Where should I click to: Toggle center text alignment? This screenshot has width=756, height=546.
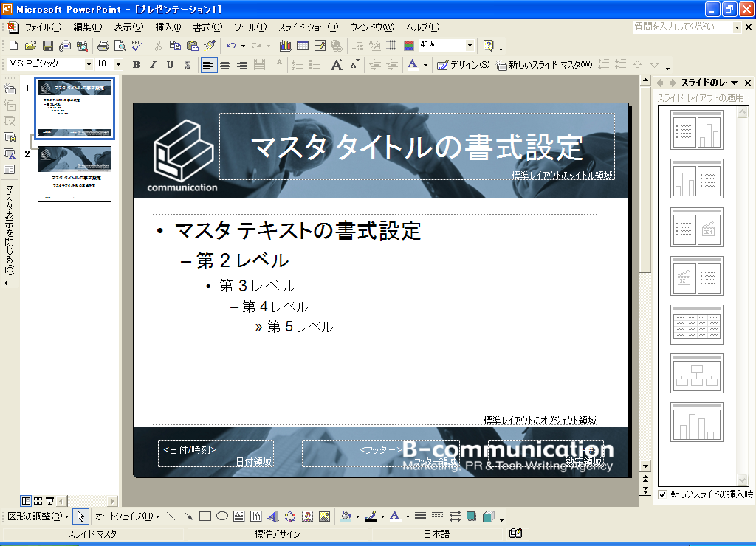click(225, 65)
